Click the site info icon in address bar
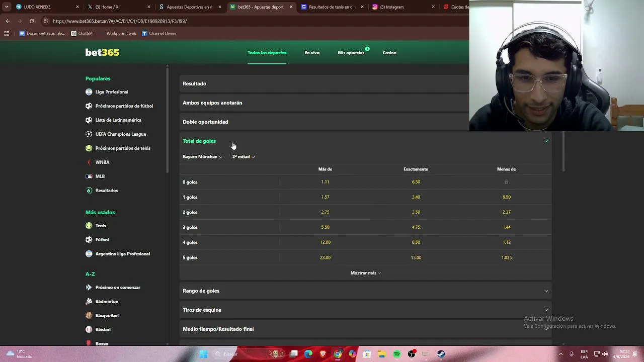Image resolution: width=644 pixels, height=362 pixels. (46, 21)
